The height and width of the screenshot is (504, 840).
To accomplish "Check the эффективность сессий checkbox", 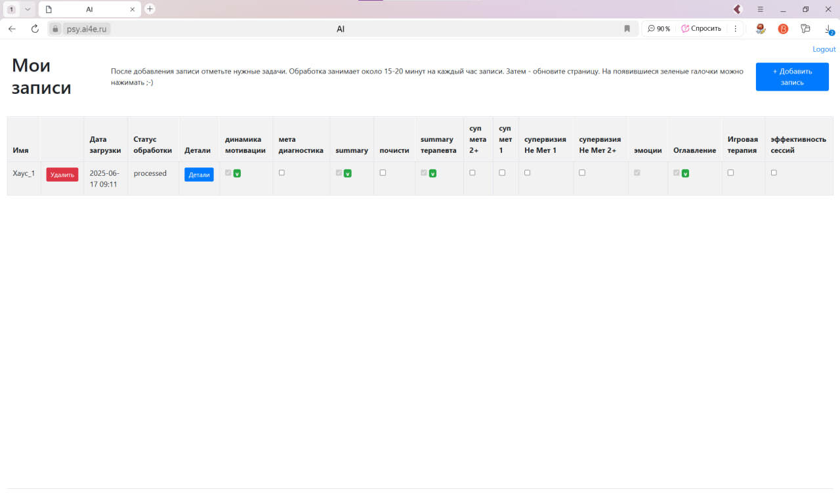I will click(x=774, y=173).
